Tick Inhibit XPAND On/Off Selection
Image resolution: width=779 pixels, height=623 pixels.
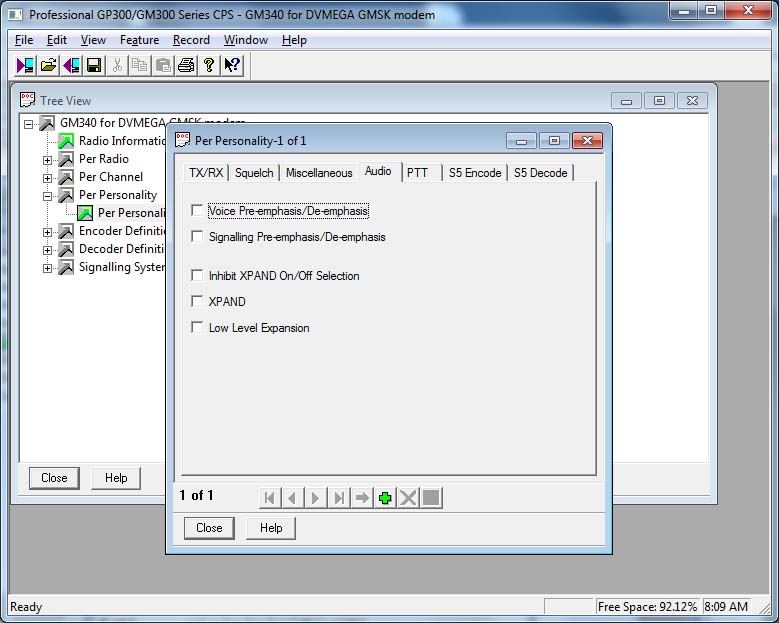coord(197,275)
